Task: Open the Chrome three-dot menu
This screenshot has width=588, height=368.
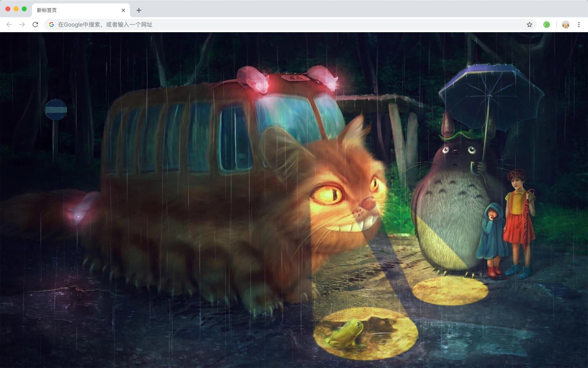Action: 579,24
